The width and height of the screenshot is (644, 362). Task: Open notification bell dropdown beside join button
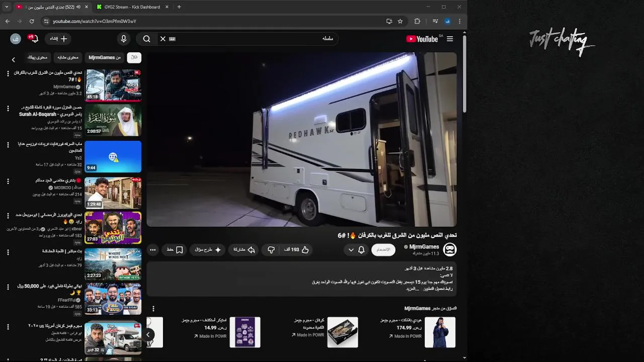[356, 249]
